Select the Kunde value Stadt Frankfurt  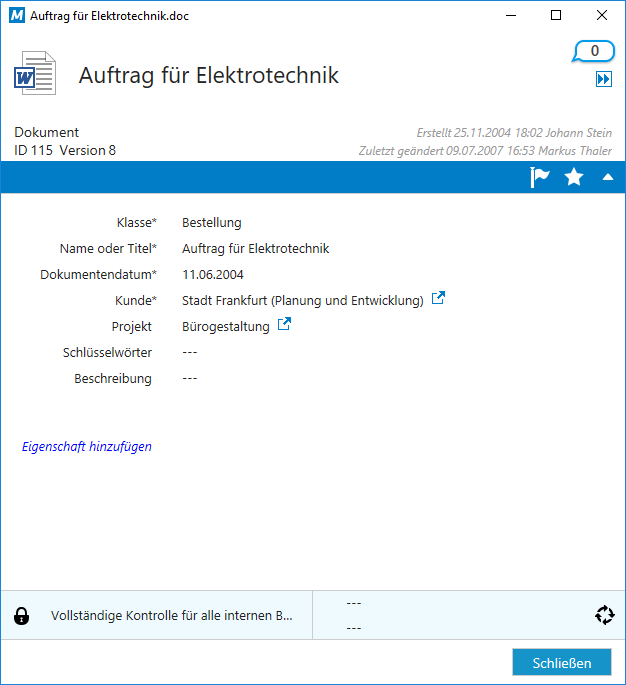click(302, 300)
